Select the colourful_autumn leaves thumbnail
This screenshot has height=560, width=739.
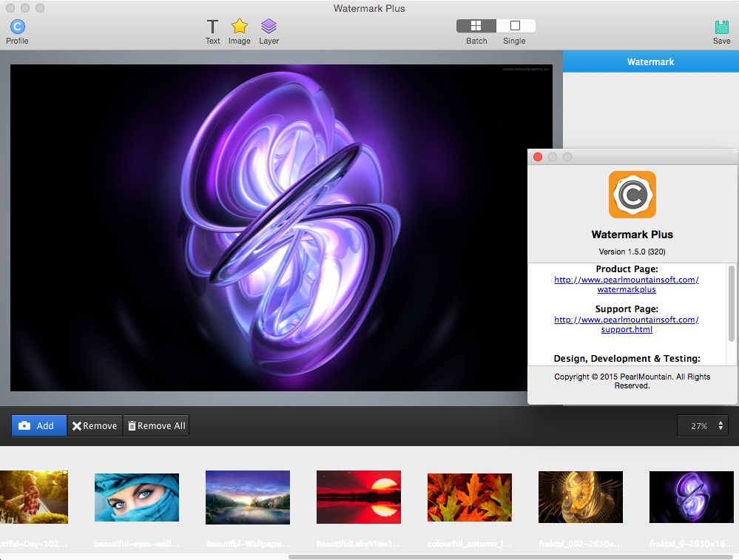click(x=470, y=497)
